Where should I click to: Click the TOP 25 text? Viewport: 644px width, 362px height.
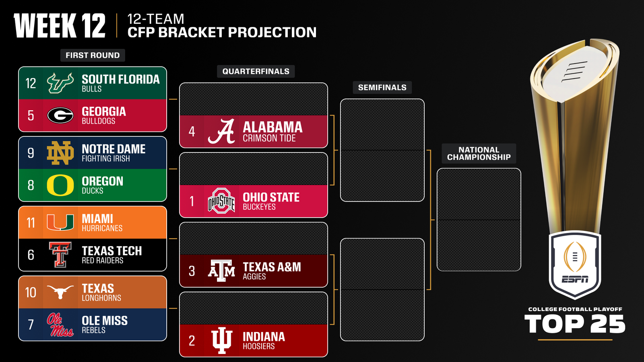pos(575,324)
